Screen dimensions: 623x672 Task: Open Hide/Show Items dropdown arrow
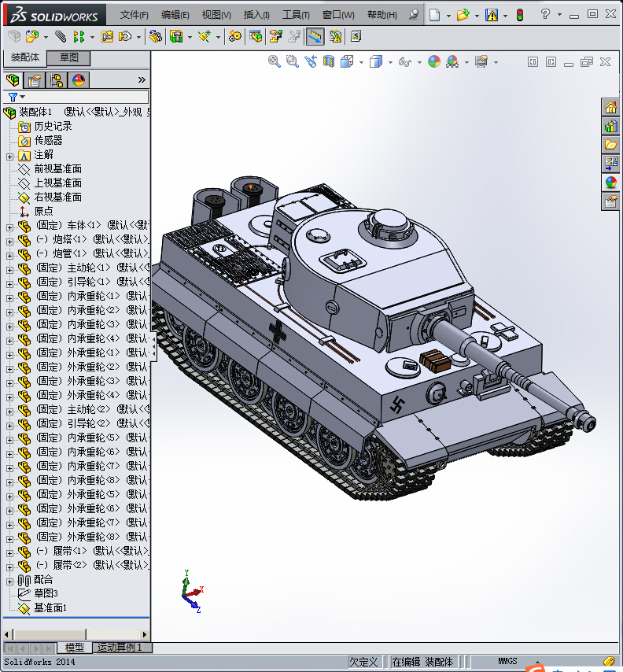(419, 63)
